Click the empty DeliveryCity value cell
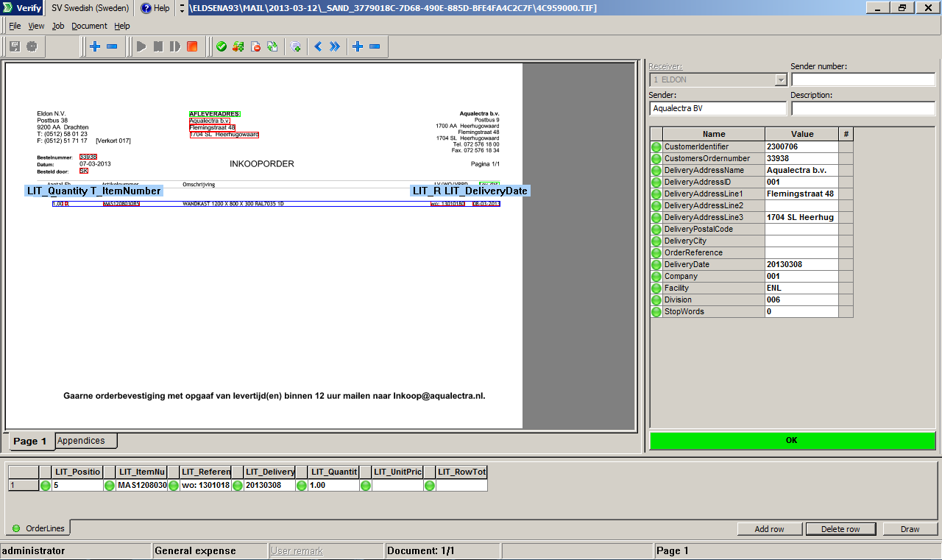The width and height of the screenshot is (942, 560). 801,241
